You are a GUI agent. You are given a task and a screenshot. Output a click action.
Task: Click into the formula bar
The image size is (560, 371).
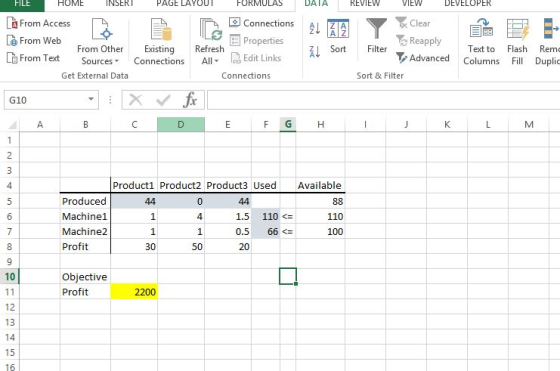tap(383, 100)
